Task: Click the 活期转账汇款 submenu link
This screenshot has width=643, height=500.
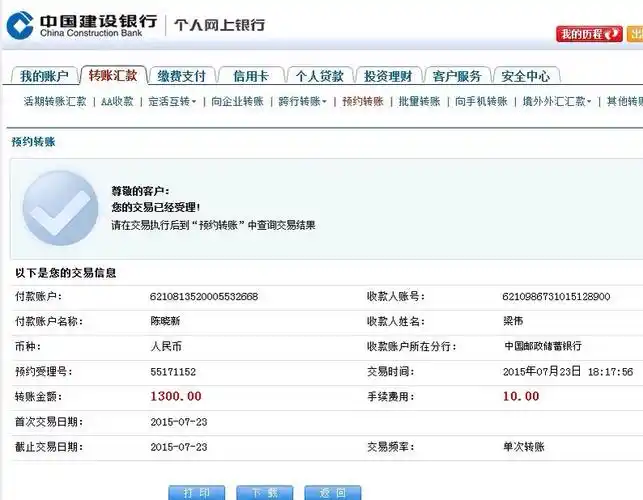Action: [55, 101]
